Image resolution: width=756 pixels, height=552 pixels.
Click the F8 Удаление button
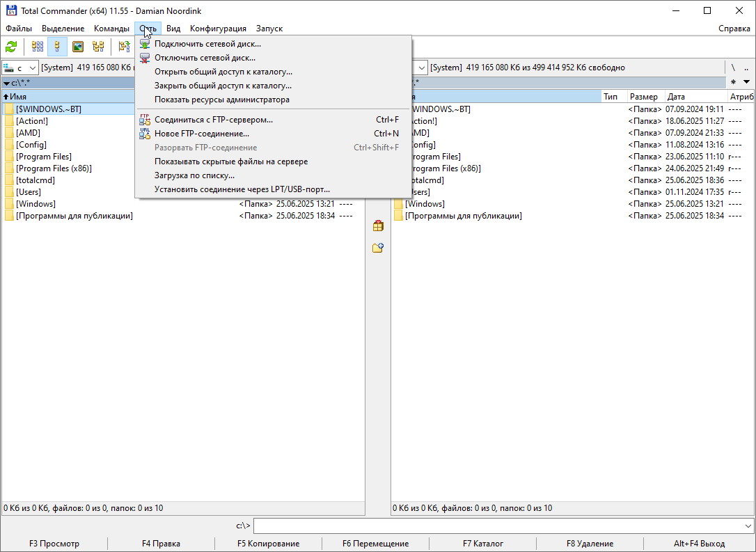click(x=590, y=544)
